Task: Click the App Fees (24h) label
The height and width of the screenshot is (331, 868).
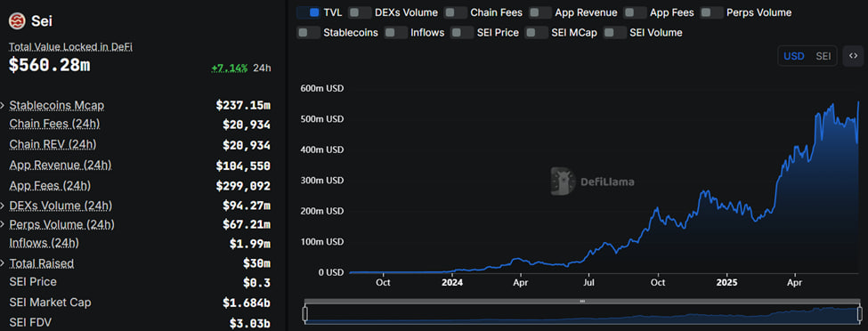Action: pyautogui.click(x=50, y=185)
